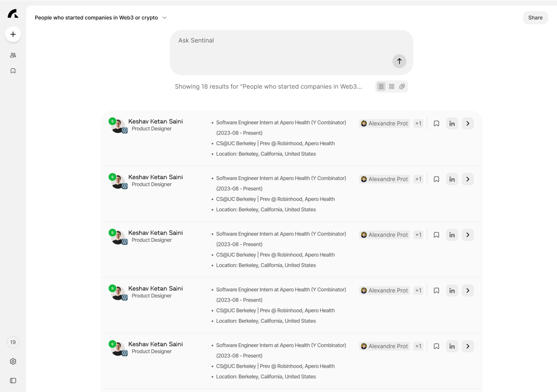Expand the second Keshav result arrow

point(468,179)
